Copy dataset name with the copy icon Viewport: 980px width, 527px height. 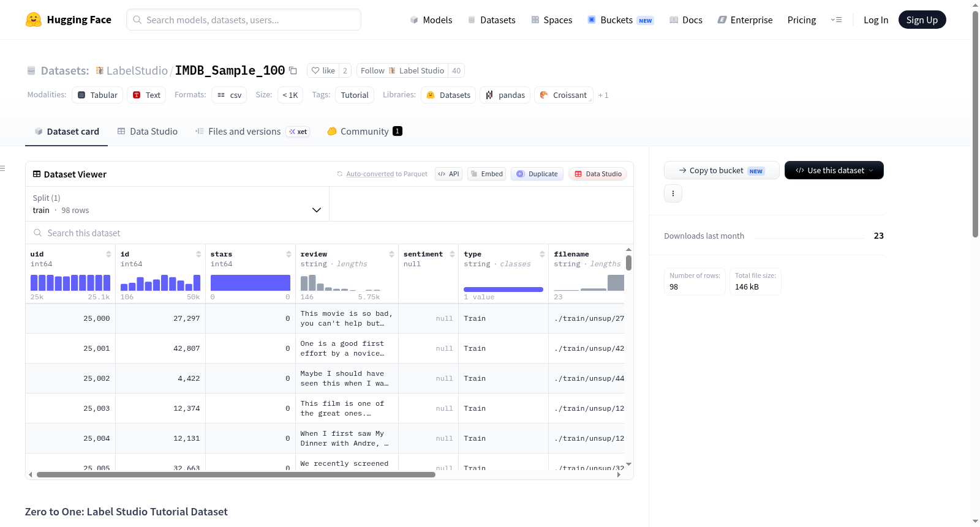point(293,70)
